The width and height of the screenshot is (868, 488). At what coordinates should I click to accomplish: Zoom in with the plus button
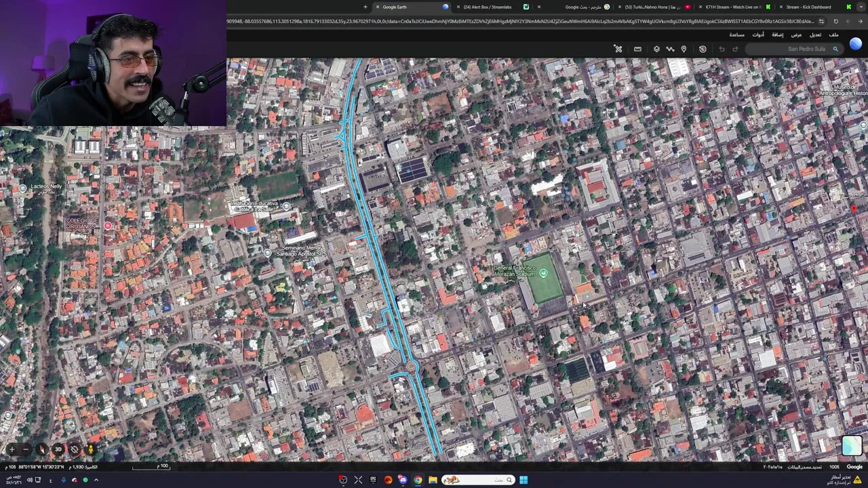tap(12, 449)
